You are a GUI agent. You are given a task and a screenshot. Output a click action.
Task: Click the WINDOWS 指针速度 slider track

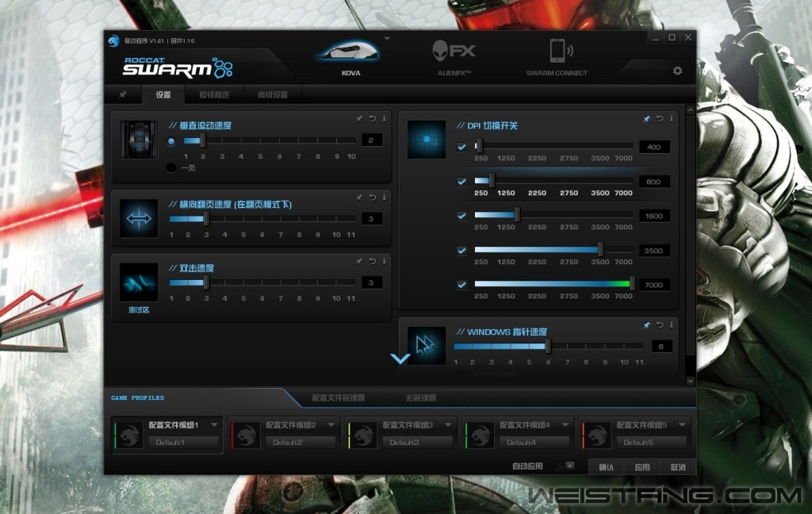[549, 346]
